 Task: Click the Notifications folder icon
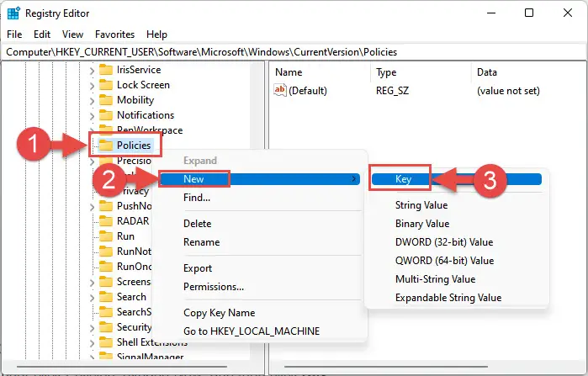[x=106, y=115]
